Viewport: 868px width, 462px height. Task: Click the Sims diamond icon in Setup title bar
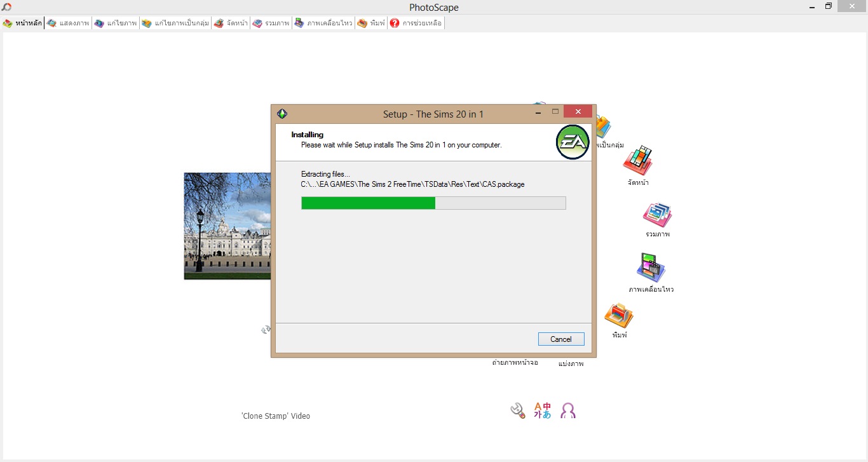pyautogui.click(x=282, y=114)
